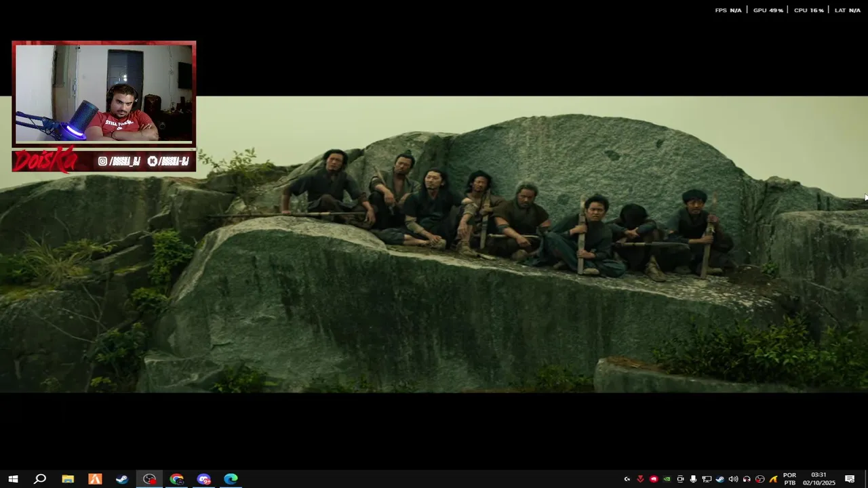868x488 pixels.
Task: Click the OBS icon in system tray
Action: 760,479
